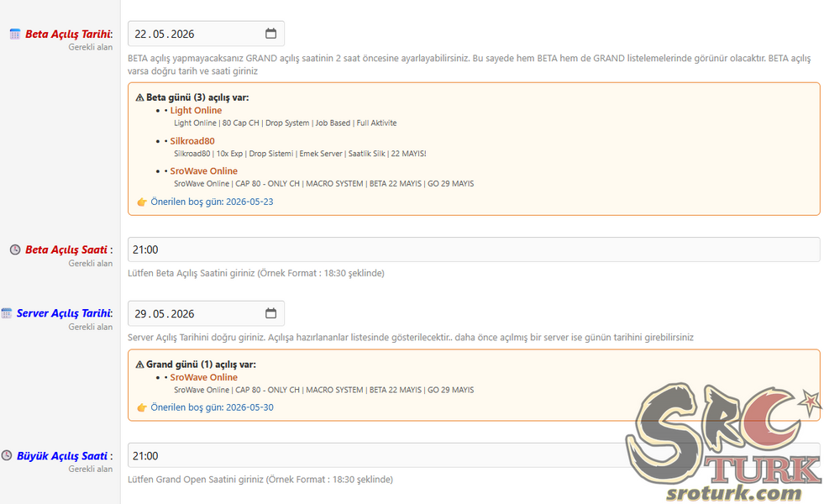Click Silkroad80 10x Exp description line
Image resolution: width=824 pixels, height=504 pixels.
pos(300,154)
